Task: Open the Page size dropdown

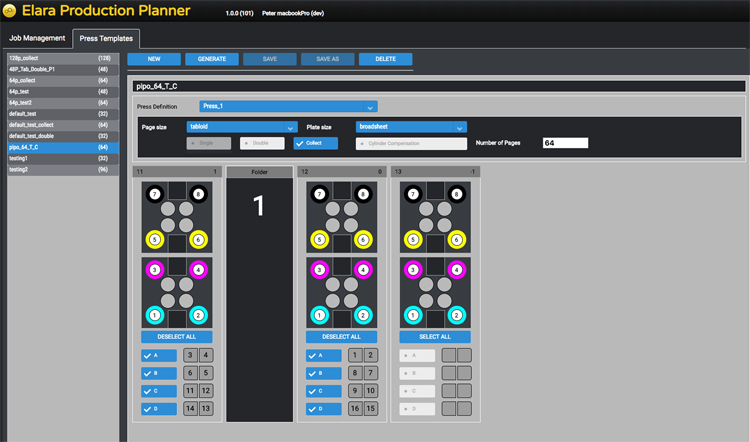Action: (x=242, y=127)
